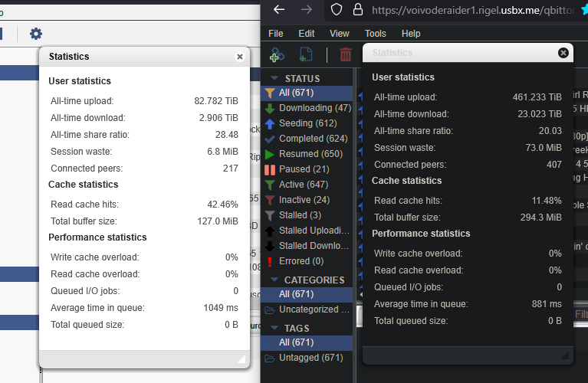This screenshot has width=588, height=383.
Task: Click the Add torrent file icon
Action: [306, 54]
